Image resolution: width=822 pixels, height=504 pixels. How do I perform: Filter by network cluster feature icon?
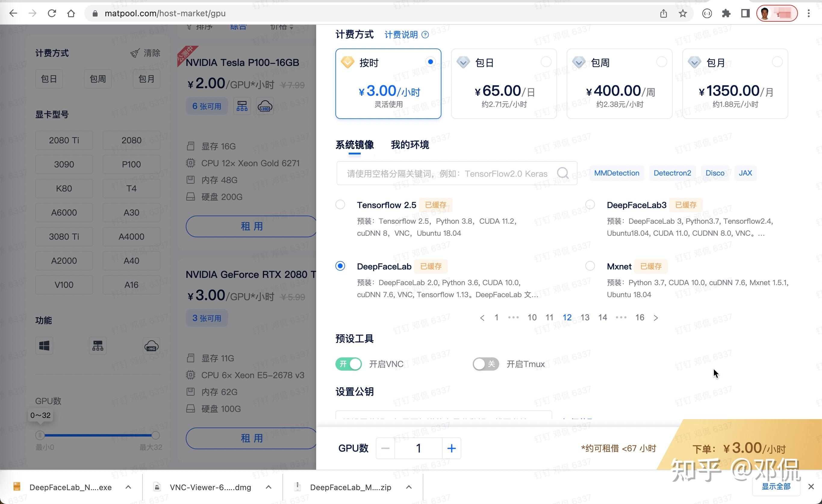(x=98, y=346)
